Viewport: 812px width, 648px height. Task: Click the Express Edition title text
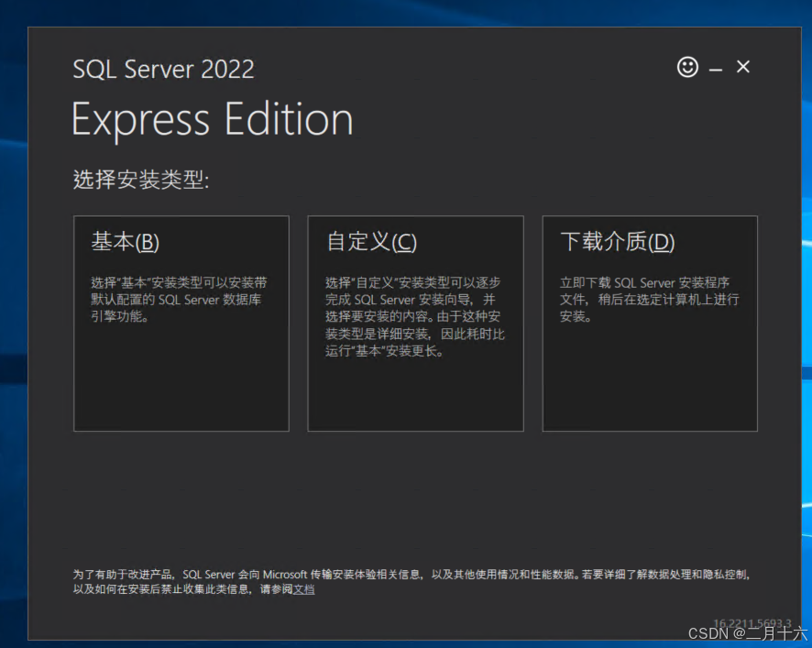pos(213,120)
